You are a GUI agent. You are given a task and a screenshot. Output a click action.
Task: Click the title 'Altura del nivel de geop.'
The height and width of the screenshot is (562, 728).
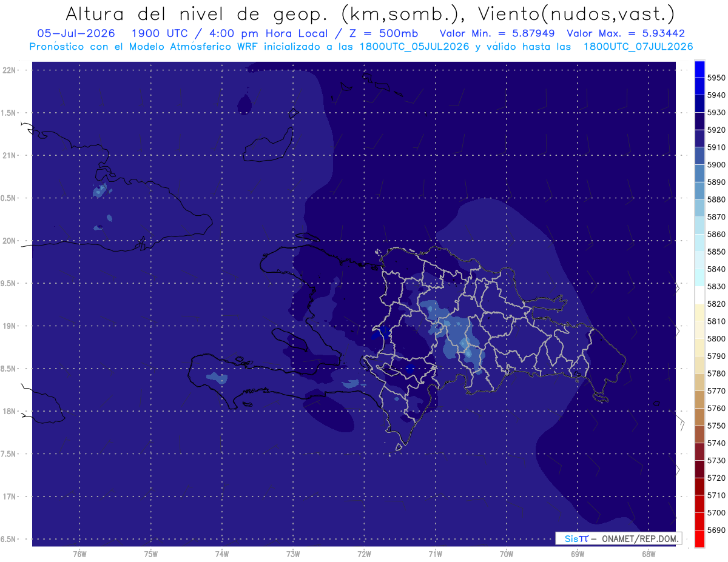click(x=196, y=13)
